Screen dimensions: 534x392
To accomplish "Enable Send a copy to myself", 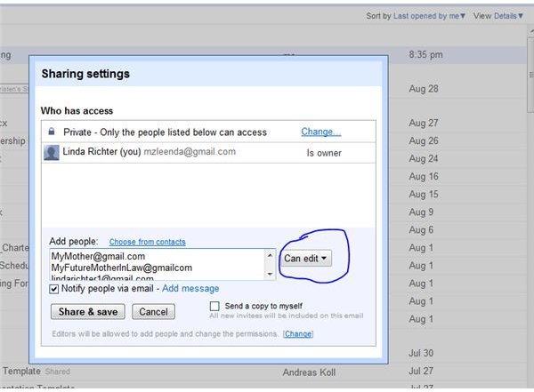I will (214, 306).
